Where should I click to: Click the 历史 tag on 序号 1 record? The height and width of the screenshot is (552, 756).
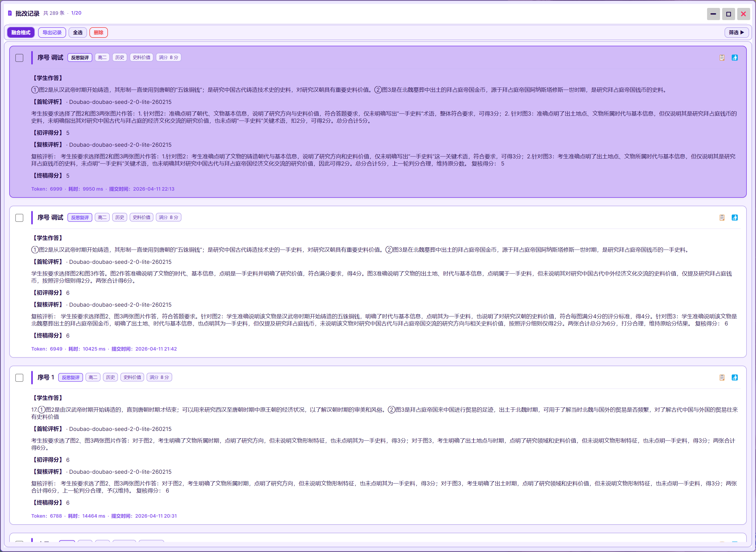tap(110, 378)
